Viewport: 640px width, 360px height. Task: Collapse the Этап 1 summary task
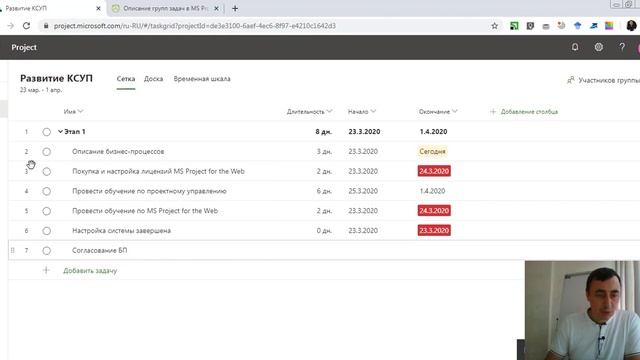tap(60, 131)
